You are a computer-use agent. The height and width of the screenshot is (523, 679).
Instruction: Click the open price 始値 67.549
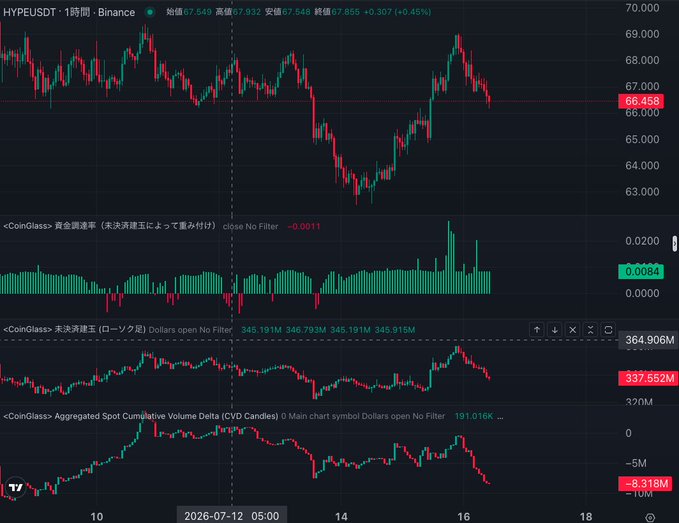tap(189, 12)
